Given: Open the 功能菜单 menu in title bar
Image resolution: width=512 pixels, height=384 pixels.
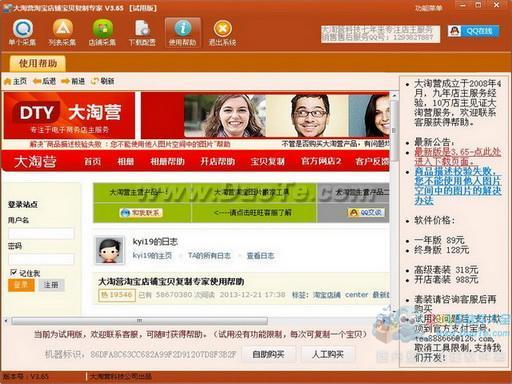Looking at the screenshot, I should click(x=429, y=7).
